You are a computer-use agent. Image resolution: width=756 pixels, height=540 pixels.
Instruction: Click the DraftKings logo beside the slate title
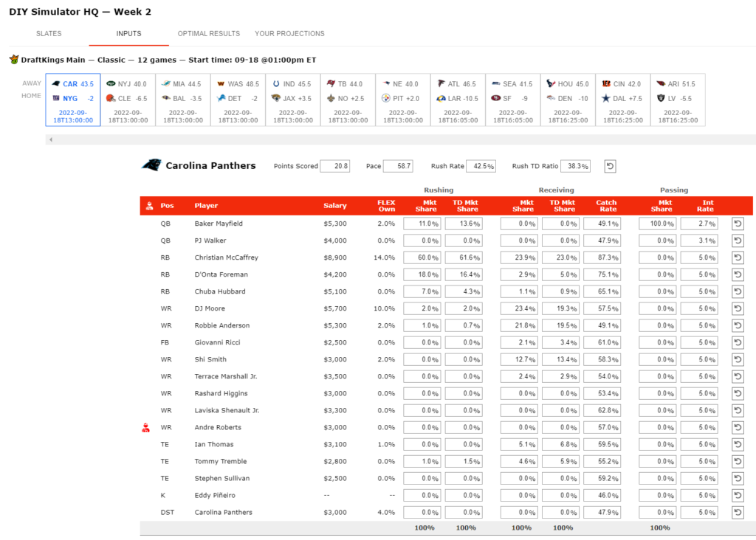14,60
